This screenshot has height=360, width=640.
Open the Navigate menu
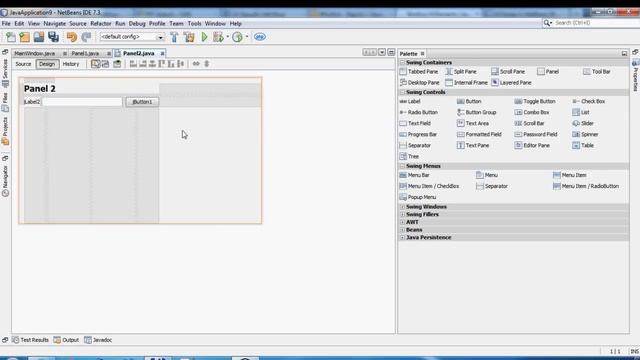[x=55, y=24]
